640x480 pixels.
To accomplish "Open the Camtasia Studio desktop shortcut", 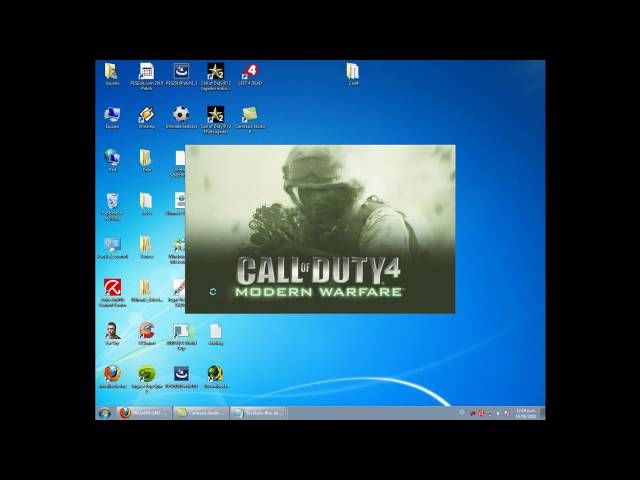I will pos(250,119).
